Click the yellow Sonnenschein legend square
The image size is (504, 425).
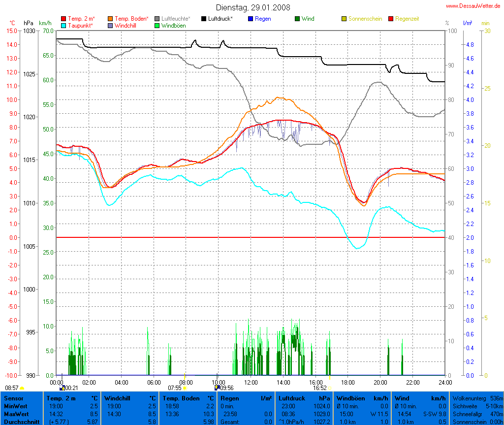click(x=344, y=19)
